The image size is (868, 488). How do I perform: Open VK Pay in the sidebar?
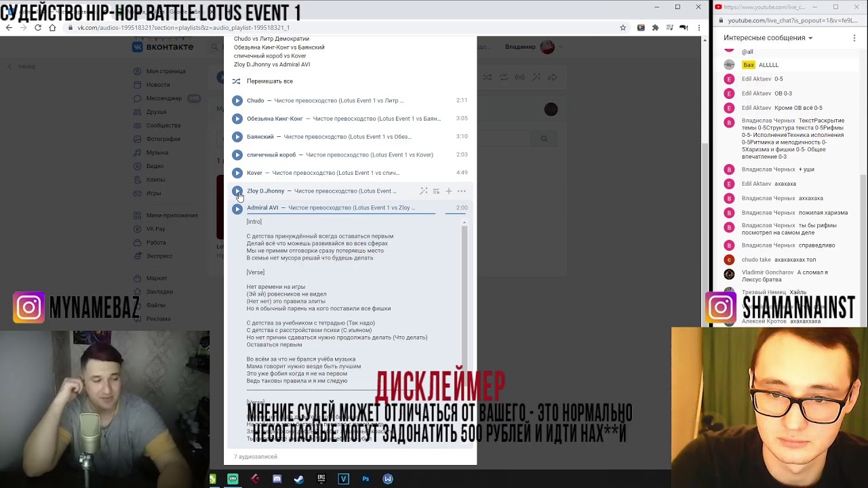pyautogui.click(x=155, y=229)
